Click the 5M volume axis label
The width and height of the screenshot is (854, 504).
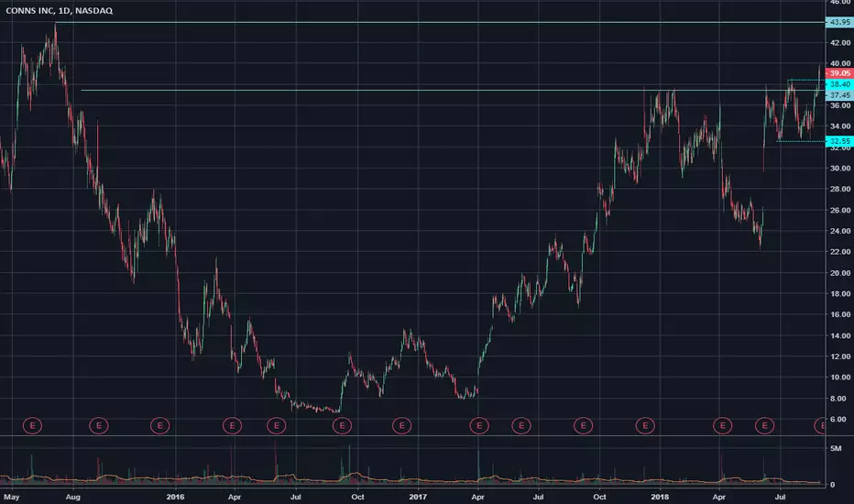[836, 448]
